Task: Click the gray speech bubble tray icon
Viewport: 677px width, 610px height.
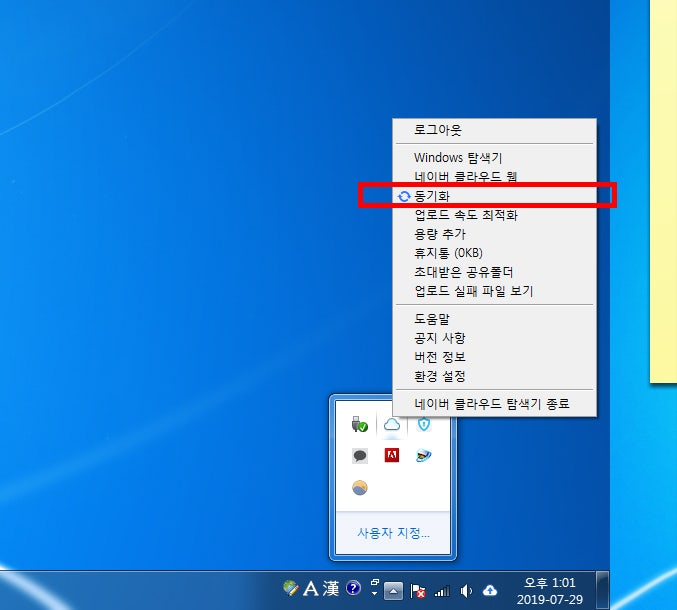Action: (x=360, y=455)
